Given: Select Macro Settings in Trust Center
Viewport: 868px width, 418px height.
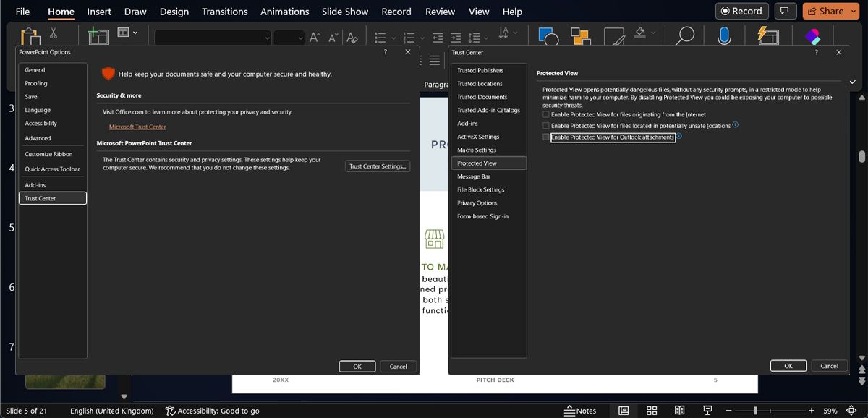Looking at the screenshot, I should click(477, 150).
